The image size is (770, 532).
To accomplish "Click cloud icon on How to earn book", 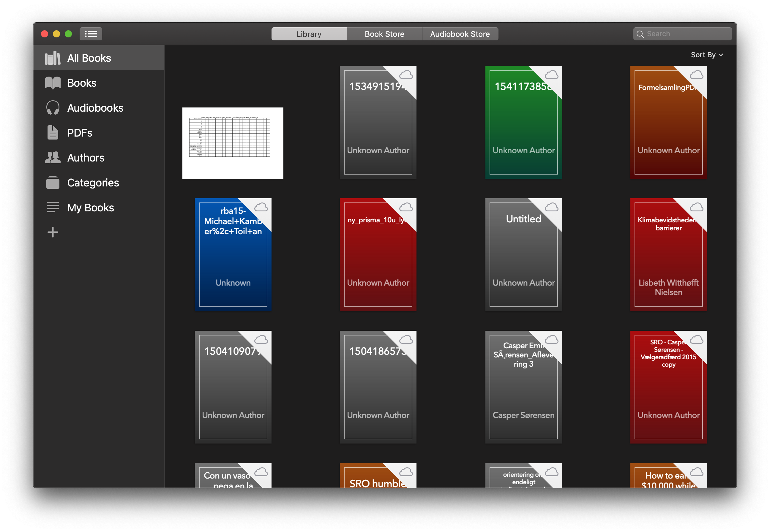I will (696, 472).
